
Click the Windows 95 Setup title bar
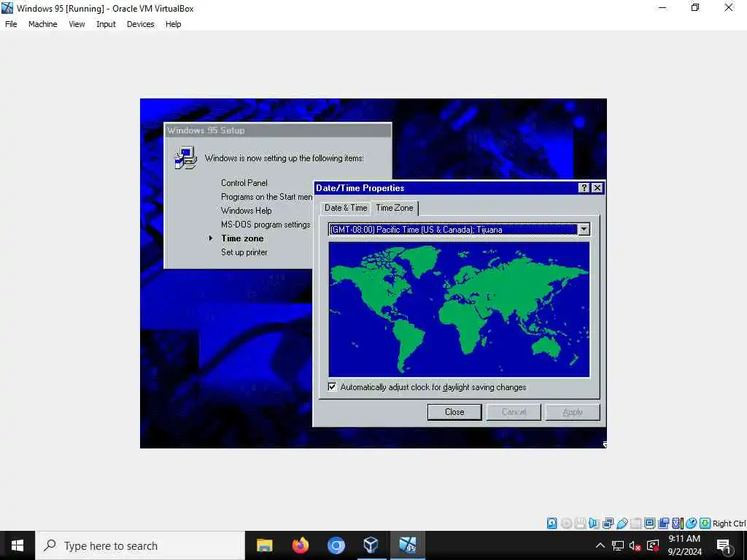(x=278, y=131)
